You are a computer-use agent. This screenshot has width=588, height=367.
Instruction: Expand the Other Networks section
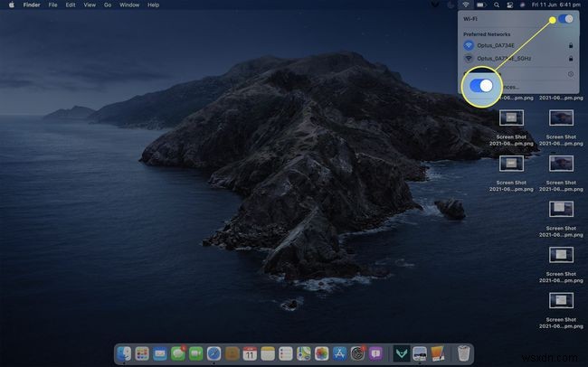(570, 73)
